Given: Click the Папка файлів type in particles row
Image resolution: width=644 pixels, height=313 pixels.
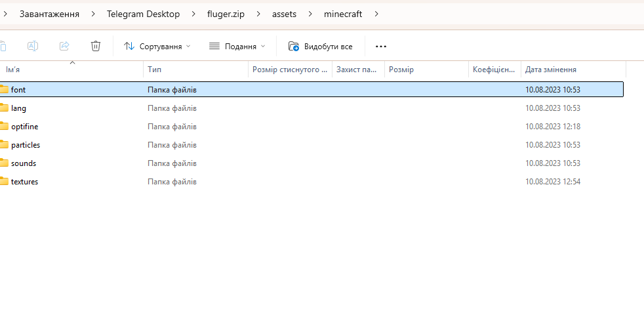Looking at the screenshot, I should tap(172, 145).
